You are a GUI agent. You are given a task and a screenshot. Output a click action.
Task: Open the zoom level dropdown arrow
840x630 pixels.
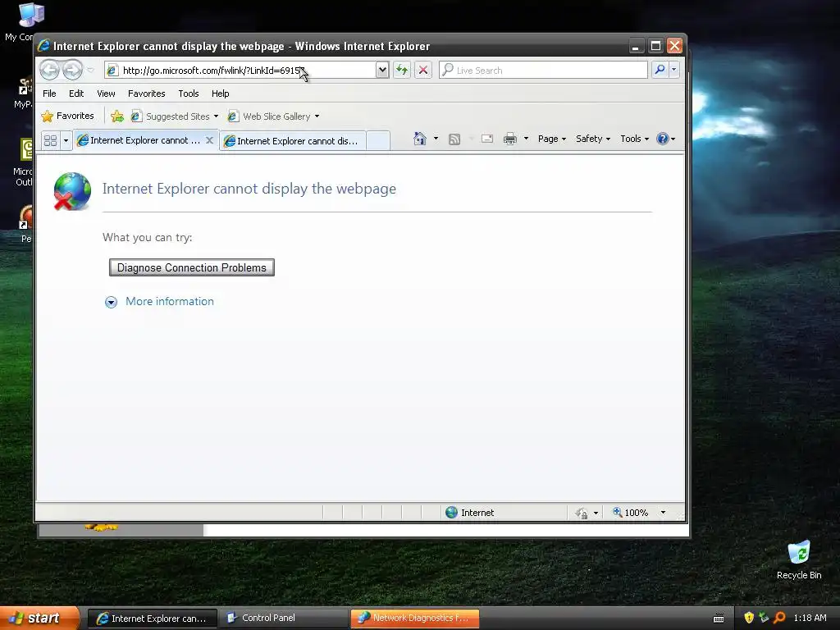point(663,513)
